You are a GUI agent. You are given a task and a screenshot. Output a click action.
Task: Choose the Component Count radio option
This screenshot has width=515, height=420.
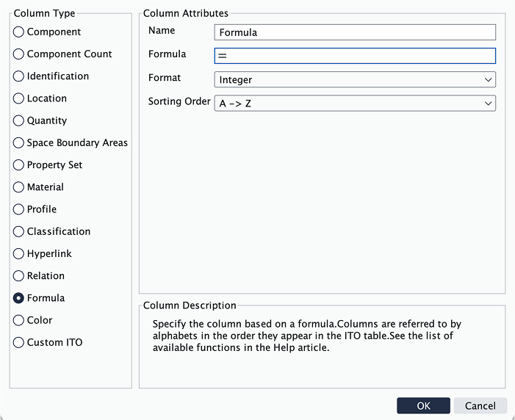click(19, 54)
